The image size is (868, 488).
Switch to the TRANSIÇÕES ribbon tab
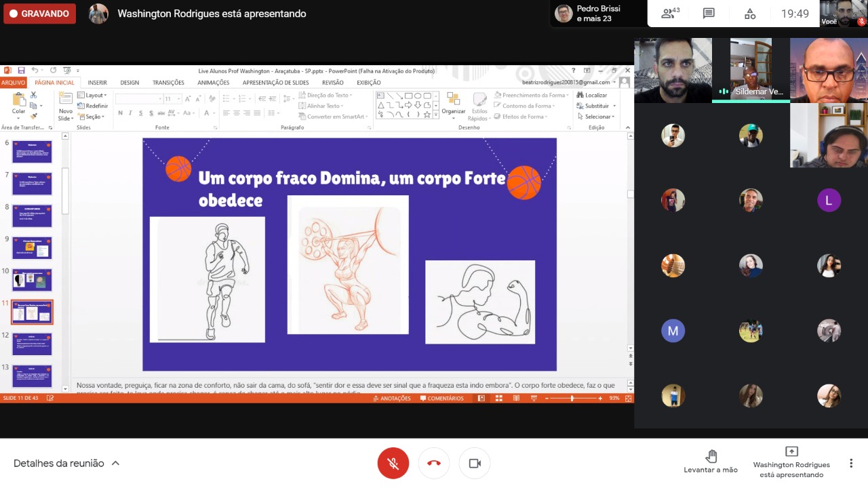pyautogui.click(x=168, y=83)
